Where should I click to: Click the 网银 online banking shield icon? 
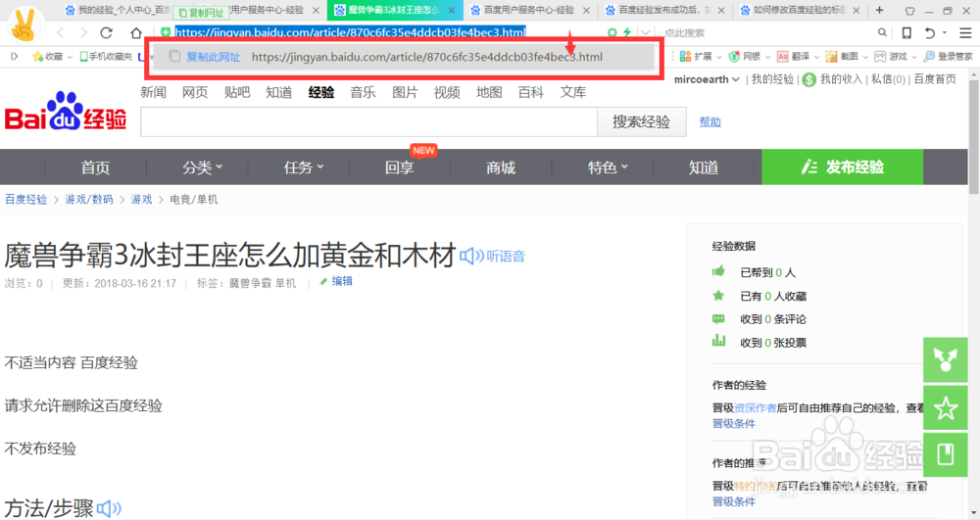(734, 56)
